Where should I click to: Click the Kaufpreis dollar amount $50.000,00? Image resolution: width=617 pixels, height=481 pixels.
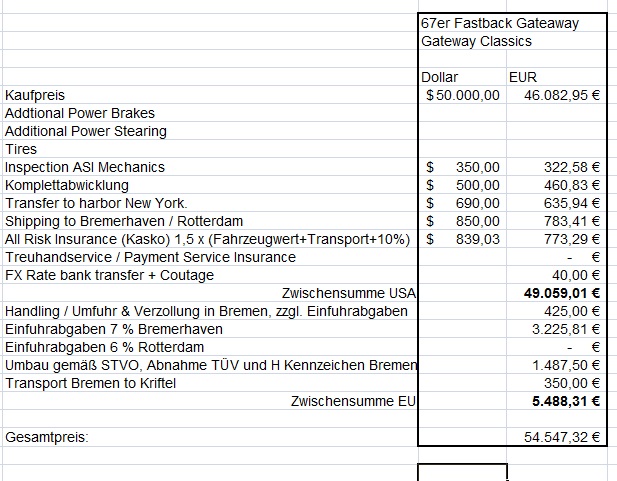tap(463, 95)
